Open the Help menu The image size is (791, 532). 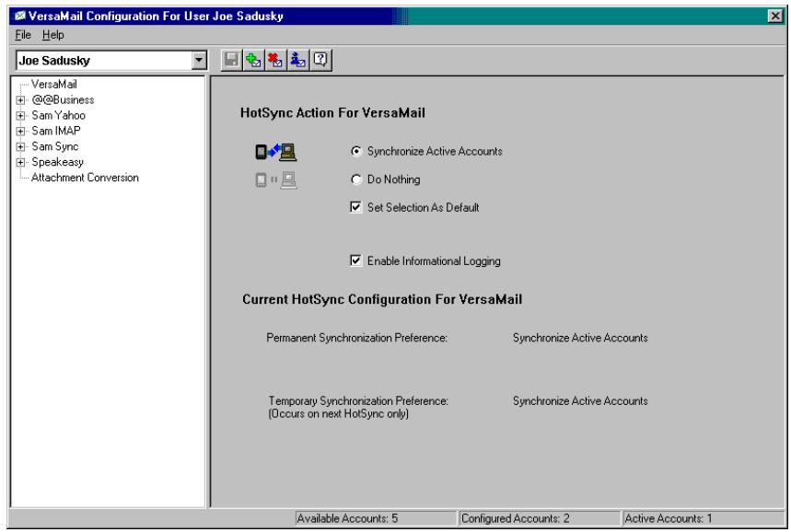coord(53,35)
